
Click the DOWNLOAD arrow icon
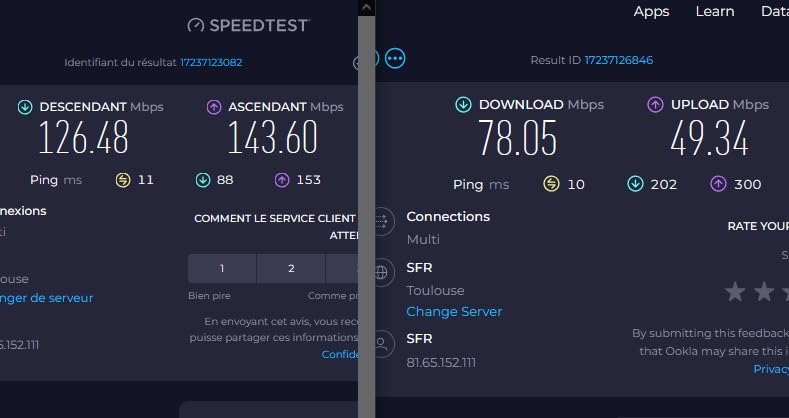point(463,104)
